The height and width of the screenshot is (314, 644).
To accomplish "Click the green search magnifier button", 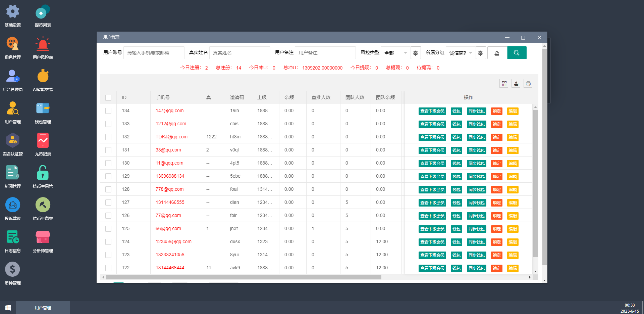I will click(x=517, y=53).
